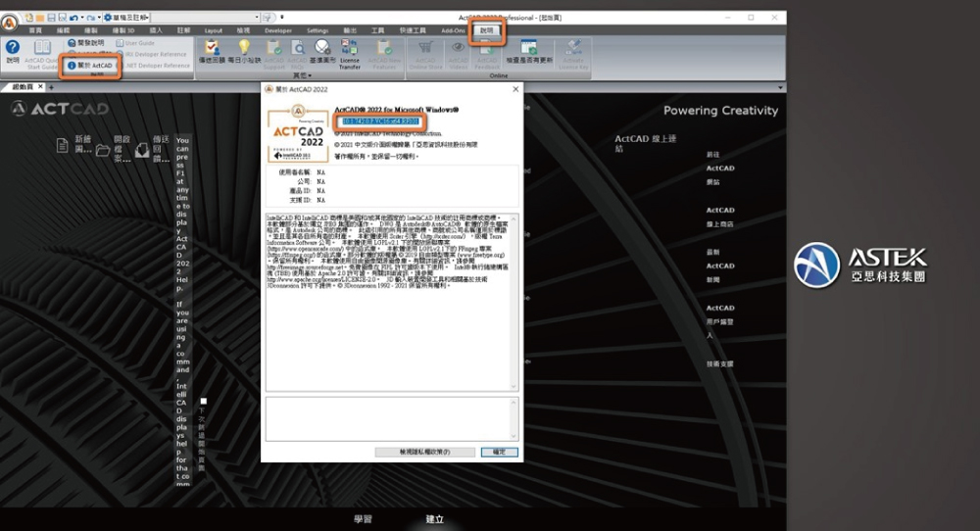This screenshot has width=980, height=531.
Task: Switch to the Developer ribbon tab
Action: coord(278,30)
